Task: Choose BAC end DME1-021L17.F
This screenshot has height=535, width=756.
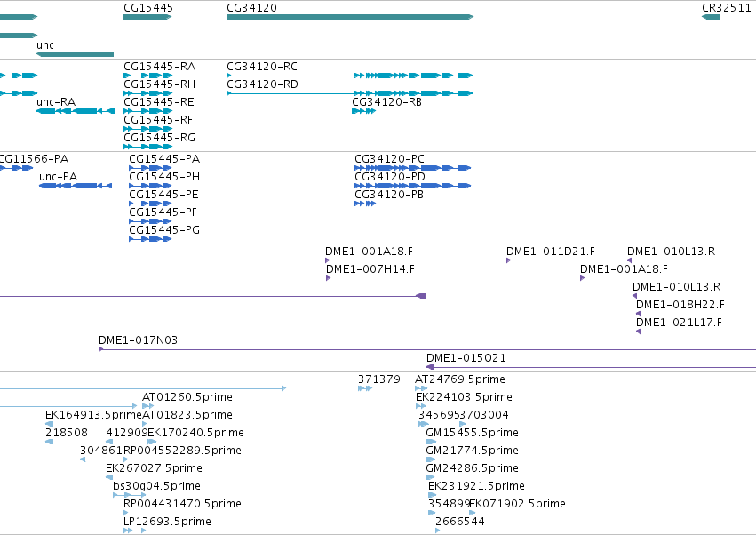Action: (679, 323)
